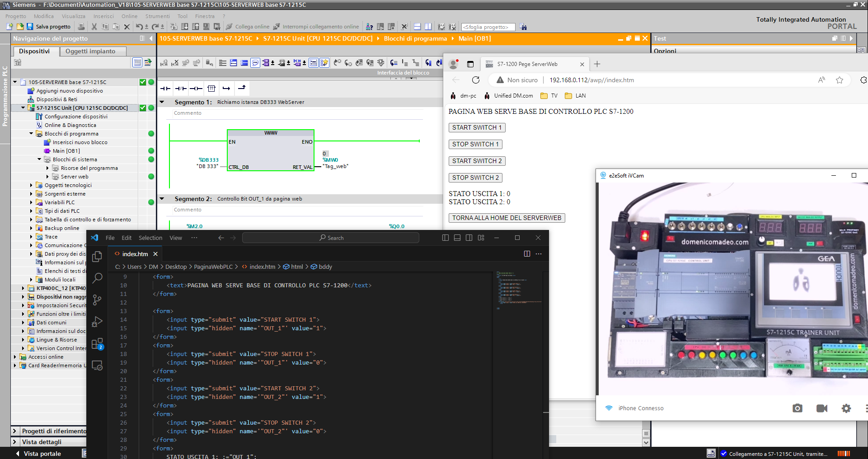Click the browser address bar URL

click(591, 80)
